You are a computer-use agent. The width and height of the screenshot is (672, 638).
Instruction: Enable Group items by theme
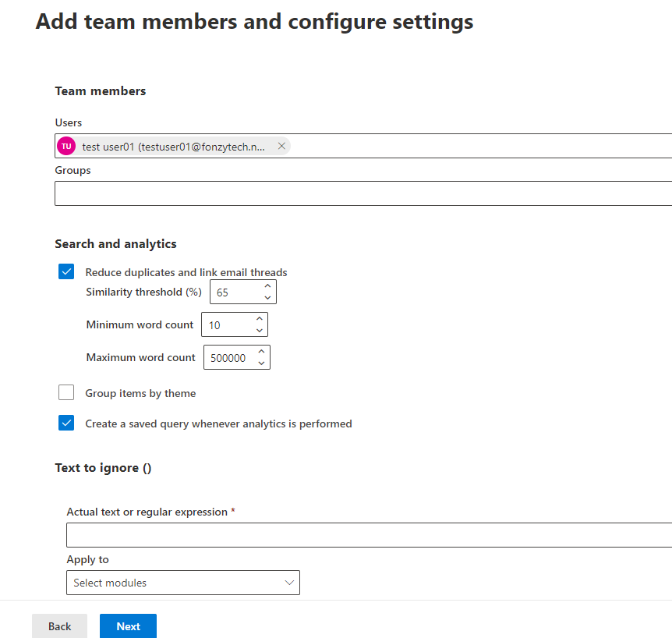[66, 392]
